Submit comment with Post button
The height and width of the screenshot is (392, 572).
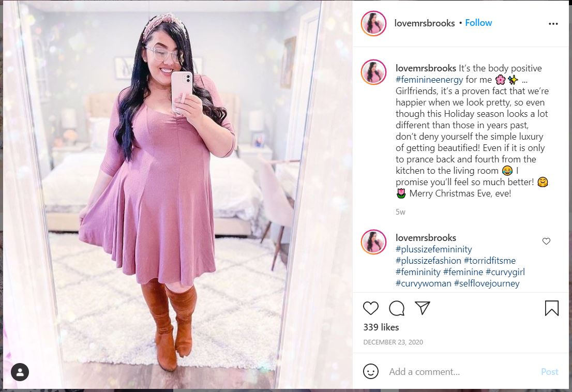click(549, 372)
